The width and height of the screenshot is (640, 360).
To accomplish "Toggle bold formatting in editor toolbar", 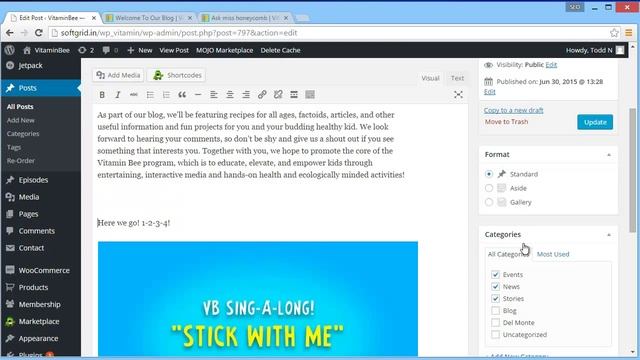I will [102, 95].
